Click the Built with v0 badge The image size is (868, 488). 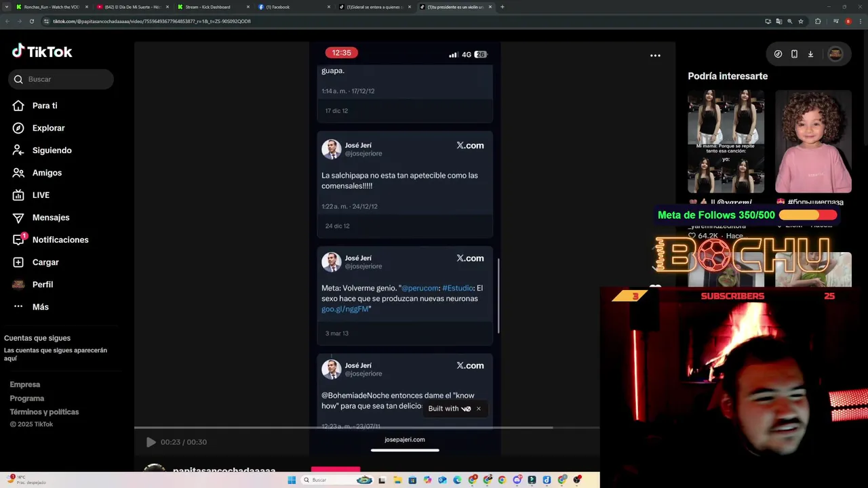450,409
